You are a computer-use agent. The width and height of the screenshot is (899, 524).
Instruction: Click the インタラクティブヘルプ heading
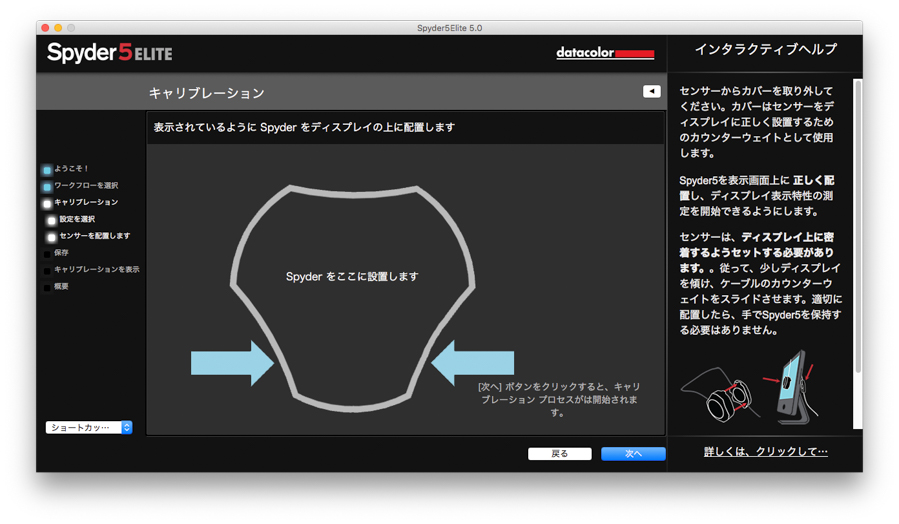[x=765, y=50]
